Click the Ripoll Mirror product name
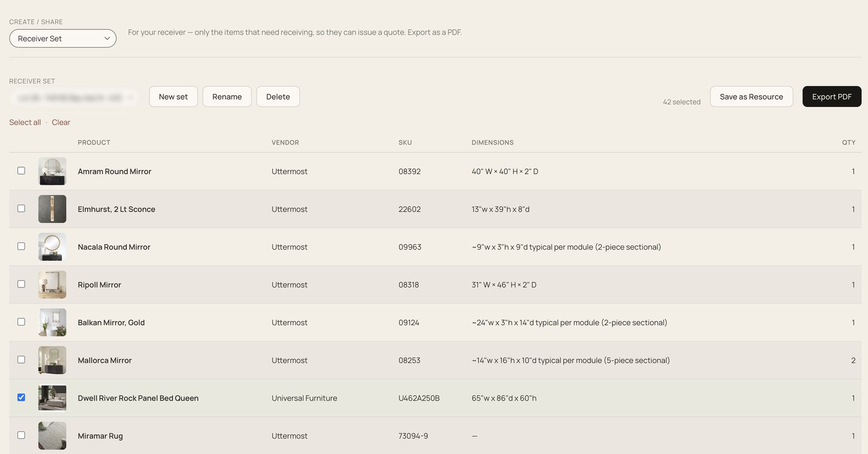Image resolution: width=868 pixels, height=454 pixels. point(99,285)
